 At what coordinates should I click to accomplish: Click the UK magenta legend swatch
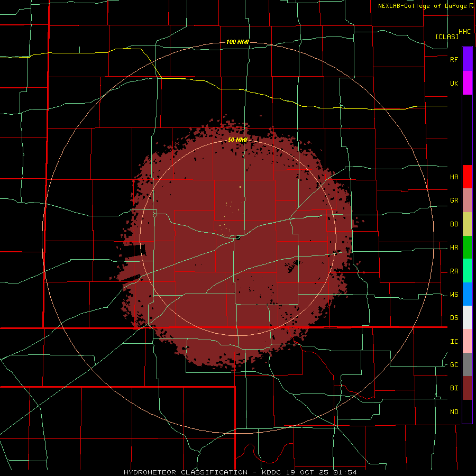(467, 83)
